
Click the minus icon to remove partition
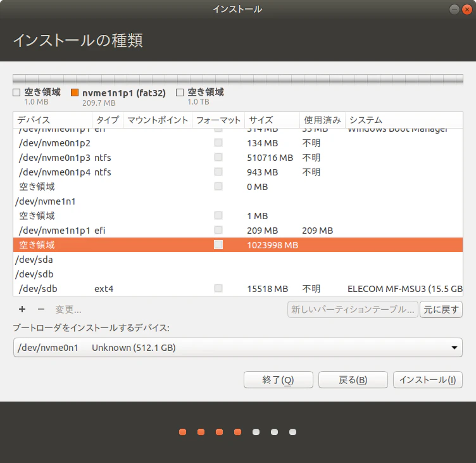pyautogui.click(x=41, y=309)
